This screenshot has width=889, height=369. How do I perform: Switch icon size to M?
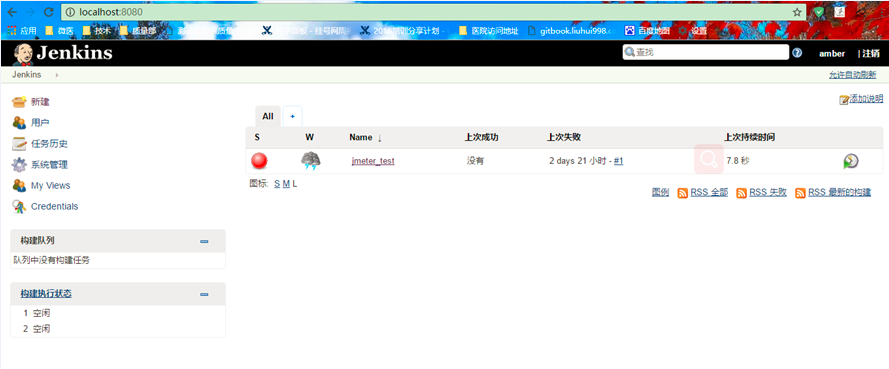pyautogui.click(x=286, y=184)
